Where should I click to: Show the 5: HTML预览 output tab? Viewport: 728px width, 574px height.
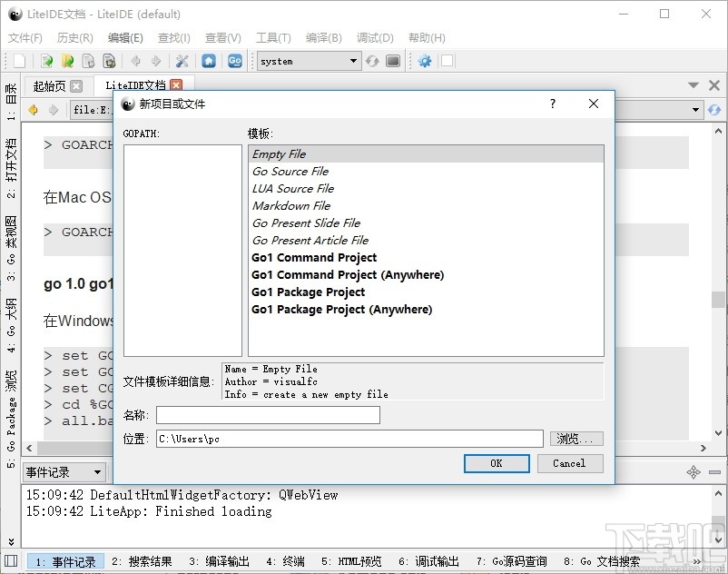coord(351,561)
